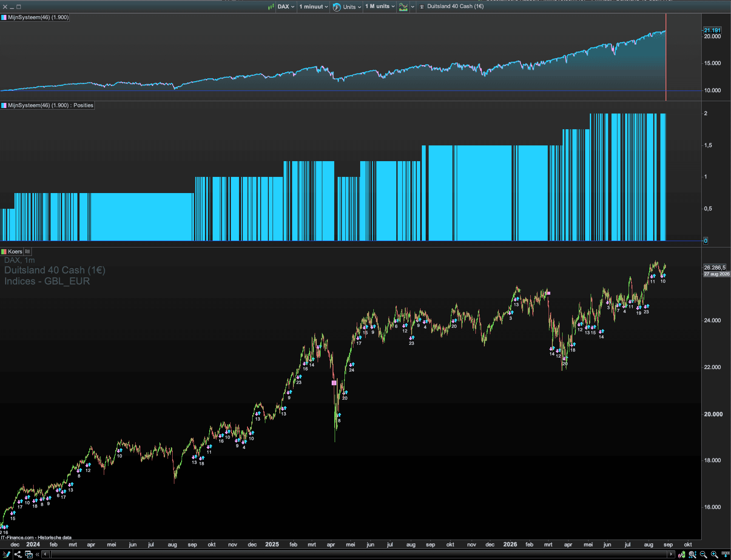
Task: Click the double-chevron collapse toolbar icon
Action: pyautogui.click(x=37, y=554)
